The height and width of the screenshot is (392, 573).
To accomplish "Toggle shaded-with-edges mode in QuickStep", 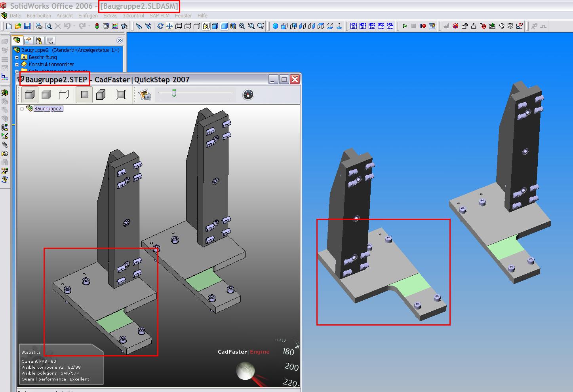I will tap(29, 95).
